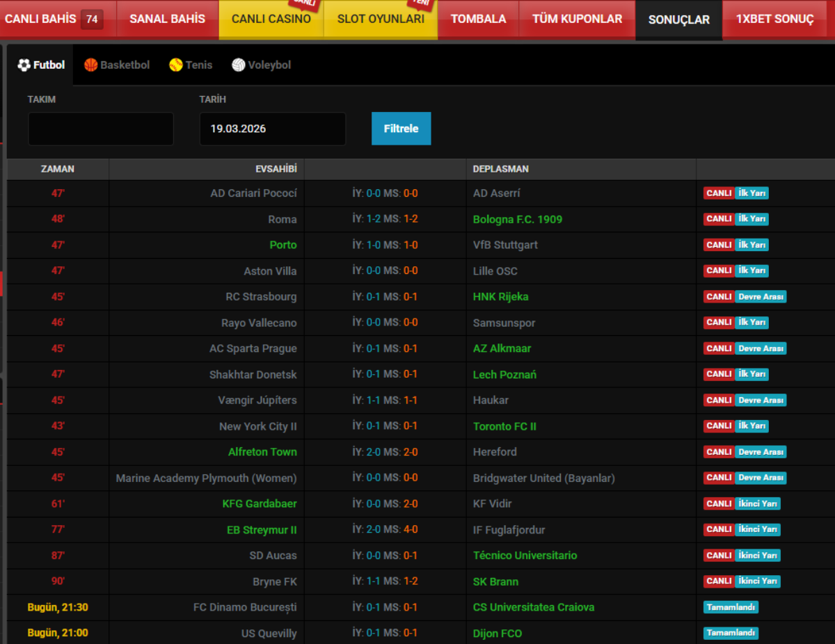Click EB Streymur II team name
Viewport: 835px width, 644px height.
pyautogui.click(x=262, y=530)
